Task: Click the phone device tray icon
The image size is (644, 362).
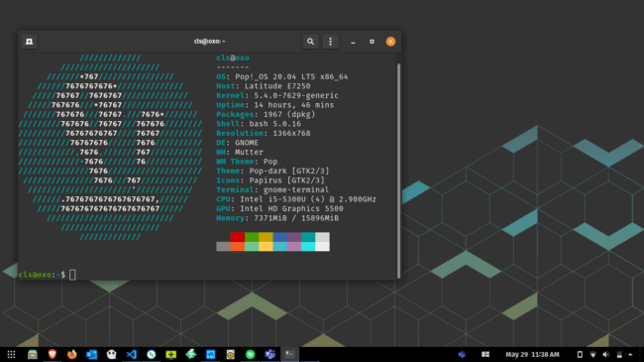Action: [x=580, y=354]
